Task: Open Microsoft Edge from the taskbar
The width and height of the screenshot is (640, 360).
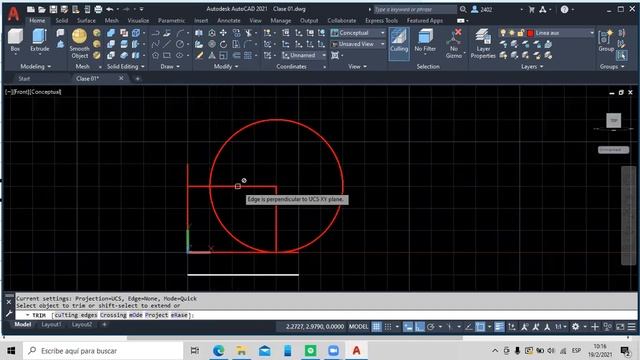Action: 218,351
